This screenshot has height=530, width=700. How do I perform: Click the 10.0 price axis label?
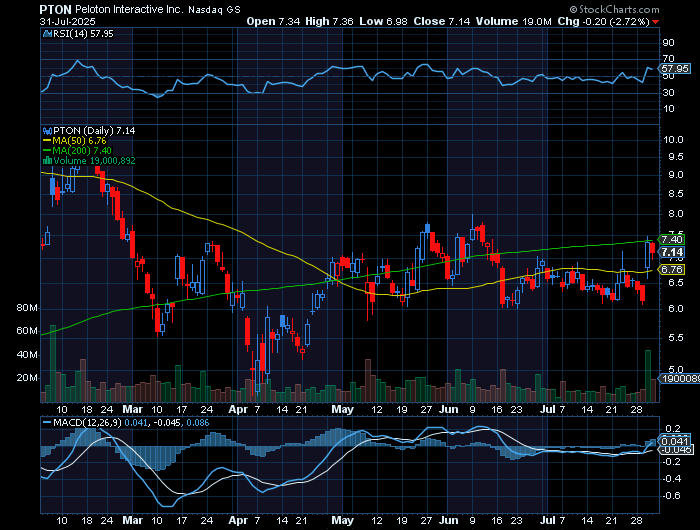coord(673,140)
